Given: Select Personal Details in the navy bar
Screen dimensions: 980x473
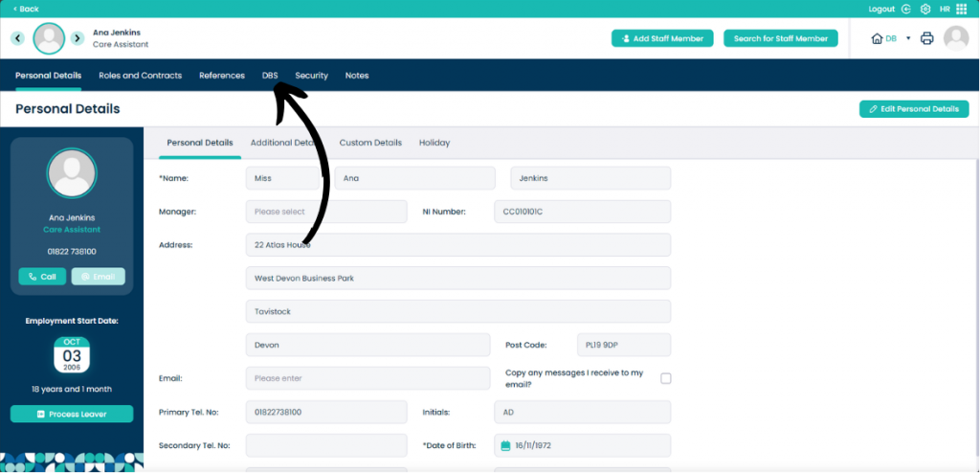Looking at the screenshot, I should tap(48, 75).
